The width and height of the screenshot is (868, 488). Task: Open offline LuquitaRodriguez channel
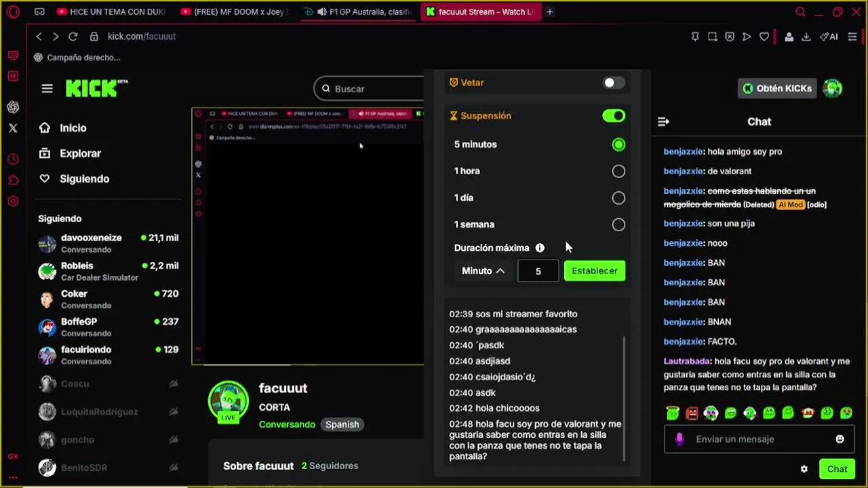coord(108,411)
